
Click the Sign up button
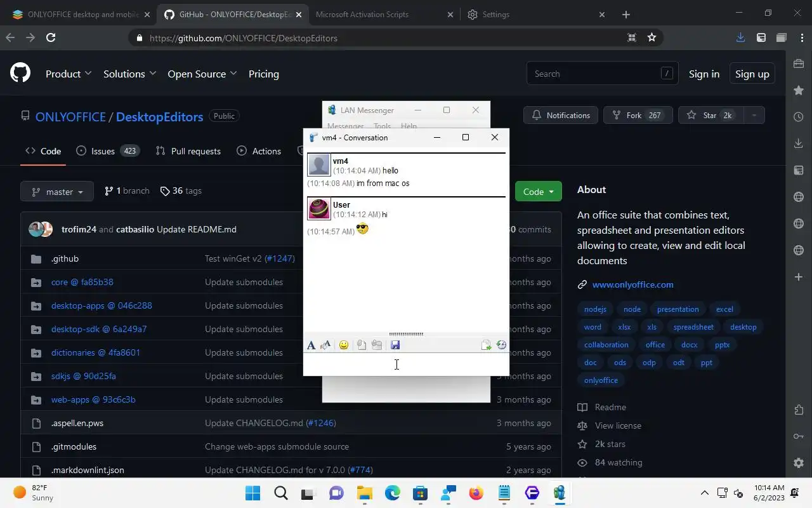pyautogui.click(x=752, y=74)
